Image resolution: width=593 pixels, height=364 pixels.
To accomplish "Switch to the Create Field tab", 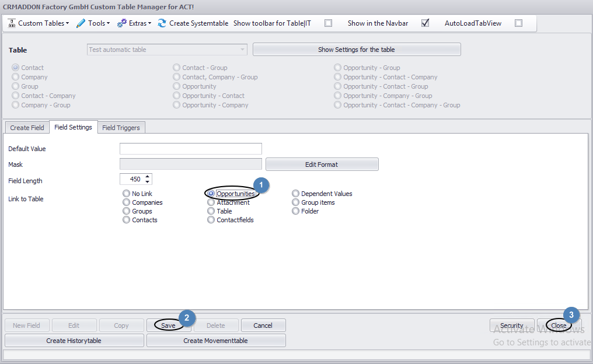I will click(x=27, y=127).
